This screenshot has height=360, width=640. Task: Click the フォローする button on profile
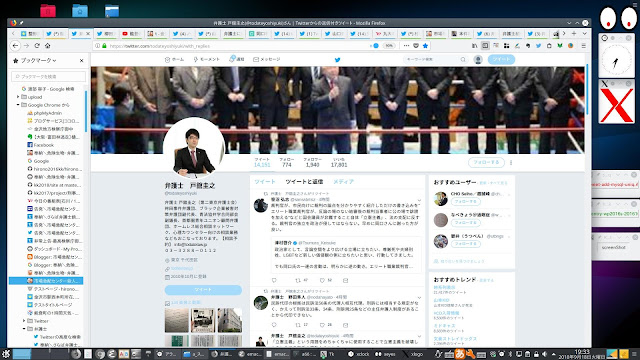pyautogui.click(x=486, y=162)
